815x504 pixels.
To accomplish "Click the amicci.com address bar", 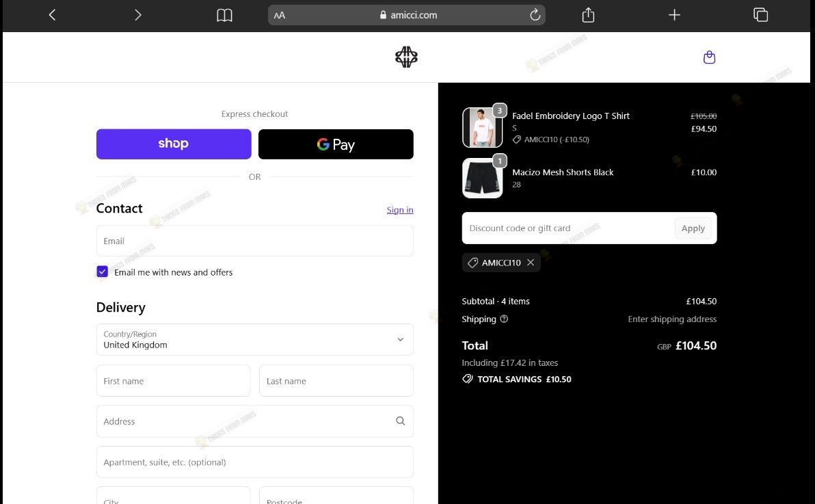I will (406, 15).
